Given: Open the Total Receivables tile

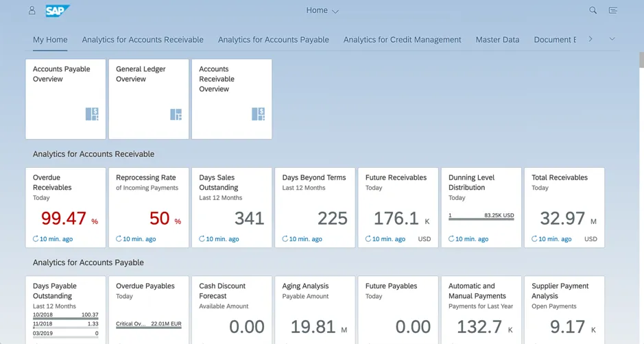Looking at the screenshot, I should click(564, 208).
